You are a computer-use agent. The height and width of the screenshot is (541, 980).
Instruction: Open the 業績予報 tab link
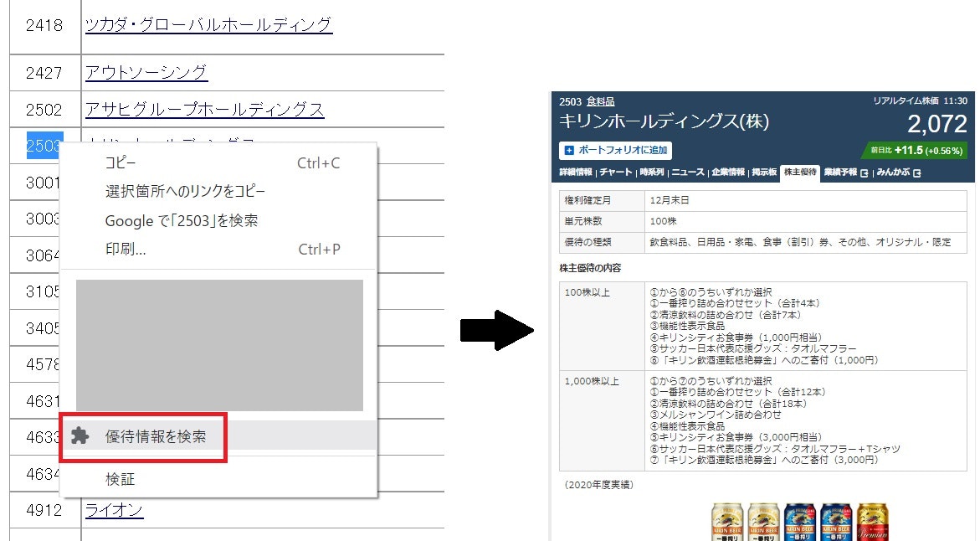point(840,172)
